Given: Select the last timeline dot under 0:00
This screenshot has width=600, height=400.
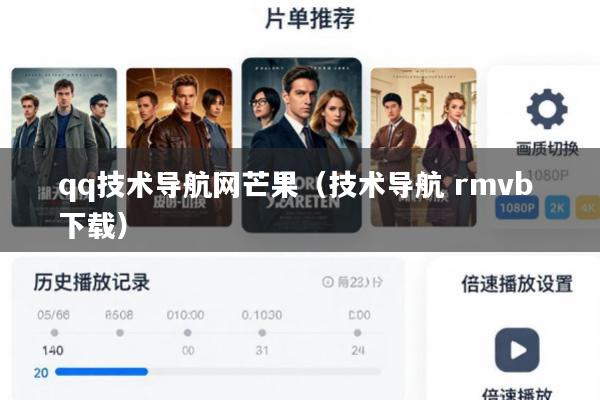Looking at the screenshot, I should point(357,333).
